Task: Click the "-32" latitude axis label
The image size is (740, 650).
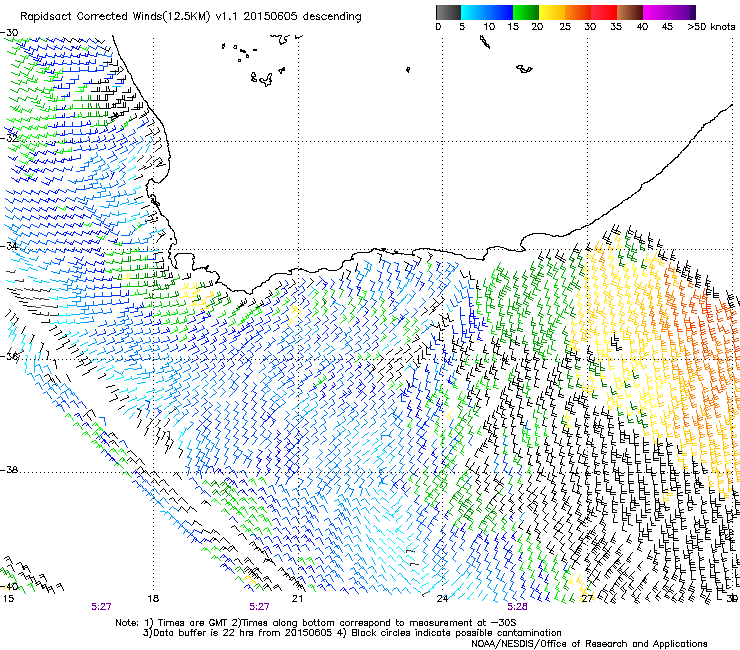Action: pos(9,139)
